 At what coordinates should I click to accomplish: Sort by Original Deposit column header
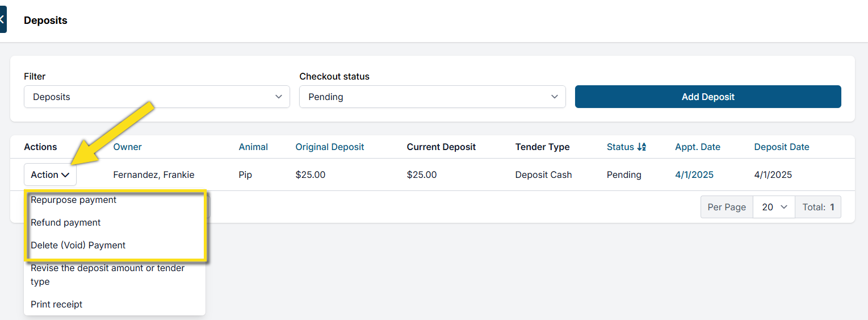tap(330, 147)
